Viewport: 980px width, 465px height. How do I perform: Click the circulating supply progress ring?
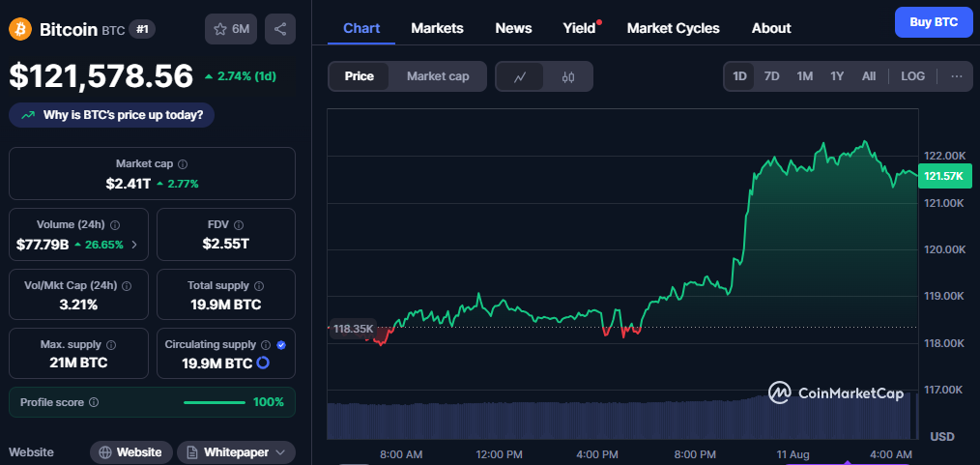[x=263, y=363]
